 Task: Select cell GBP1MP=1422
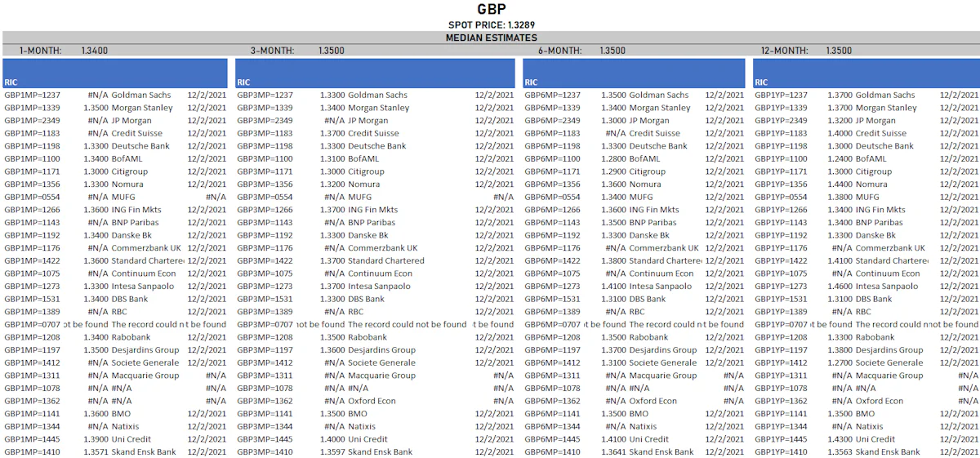[32, 260]
